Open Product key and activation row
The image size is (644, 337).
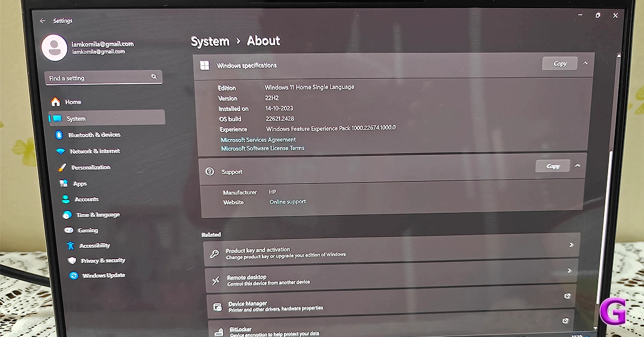(x=392, y=250)
